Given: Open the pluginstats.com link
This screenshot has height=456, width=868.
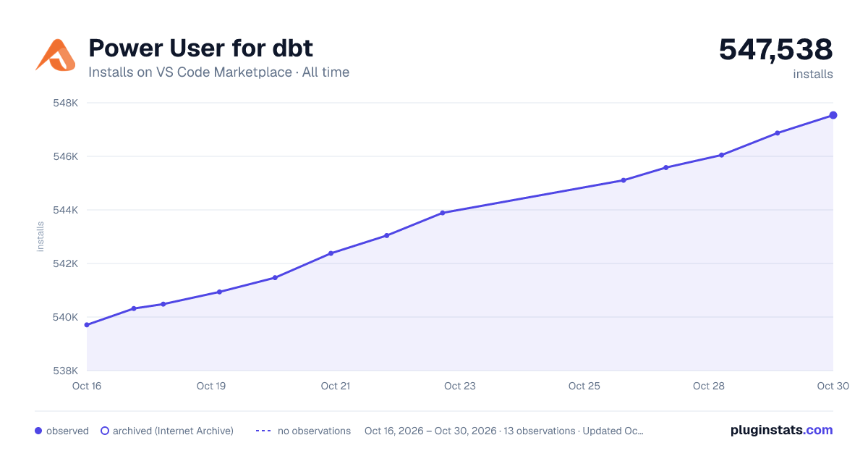Looking at the screenshot, I should click(x=781, y=430).
